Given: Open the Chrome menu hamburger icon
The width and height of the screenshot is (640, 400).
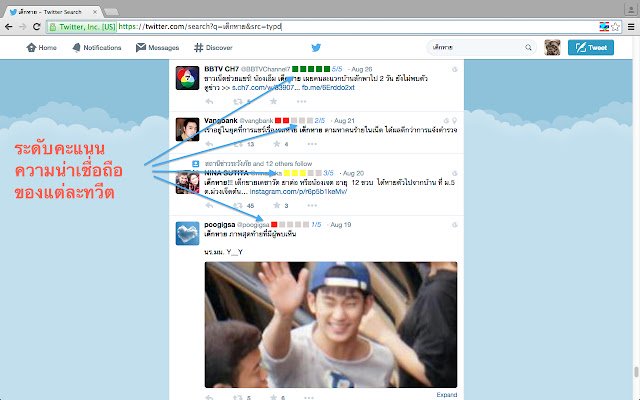Looking at the screenshot, I should click(x=631, y=27).
